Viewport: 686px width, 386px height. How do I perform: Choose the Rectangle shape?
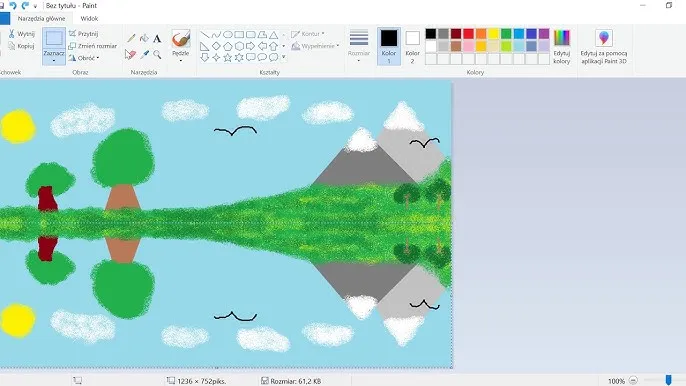click(239, 35)
